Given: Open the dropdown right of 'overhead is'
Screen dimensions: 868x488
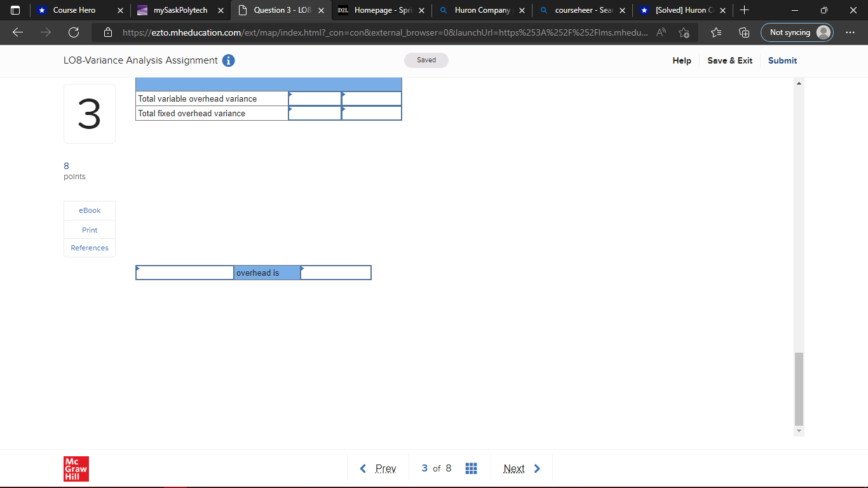Looking at the screenshot, I should [x=336, y=273].
